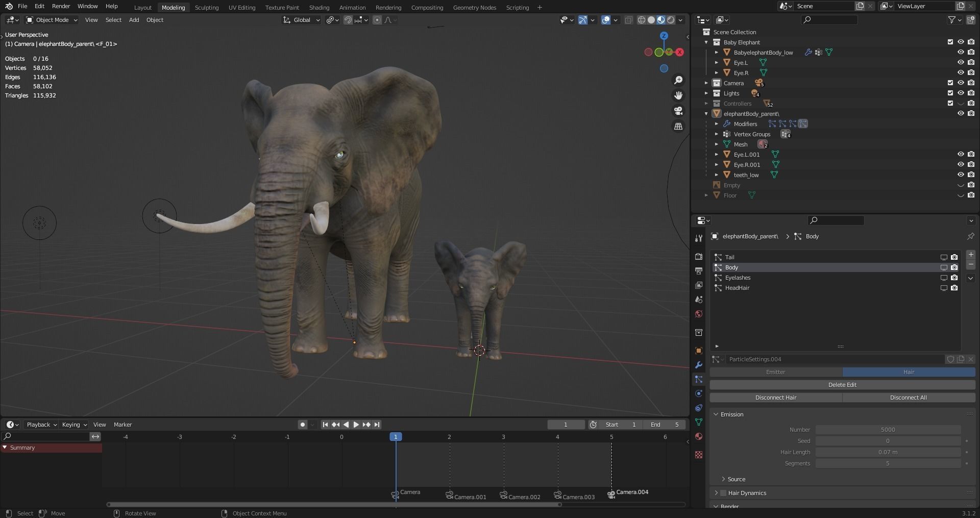
Task: Enable the Hair Dynamics checkbox
Action: pos(723,493)
